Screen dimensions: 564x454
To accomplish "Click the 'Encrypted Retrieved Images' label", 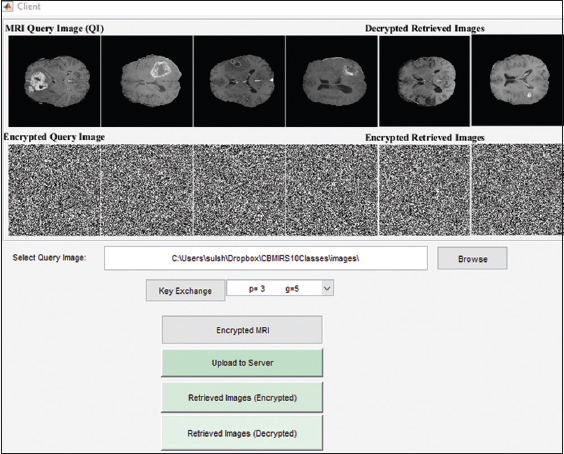I will (x=425, y=137).
